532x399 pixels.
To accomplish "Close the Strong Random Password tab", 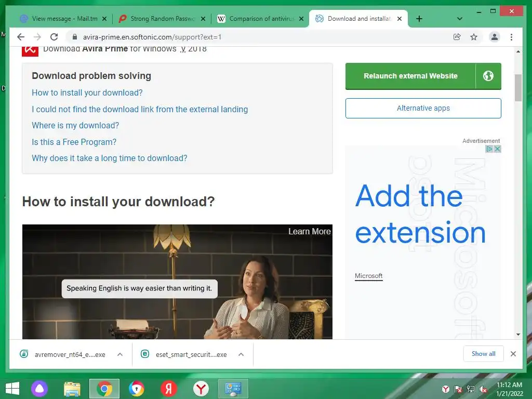I will (x=203, y=19).
